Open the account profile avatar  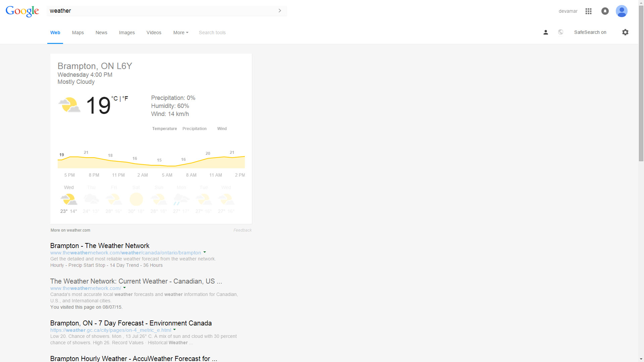click(622, 11)
